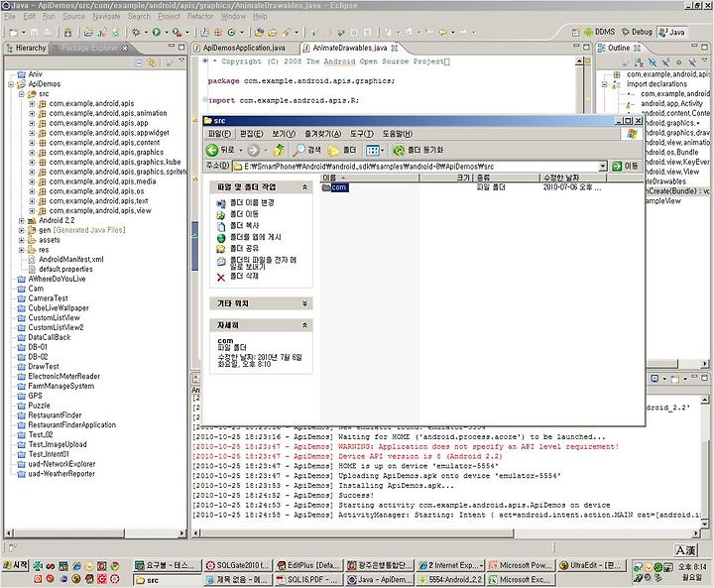The height and width of the screenshot is (588, 714).
Task: Click Folder Sync button in src window
Action: 417,150
